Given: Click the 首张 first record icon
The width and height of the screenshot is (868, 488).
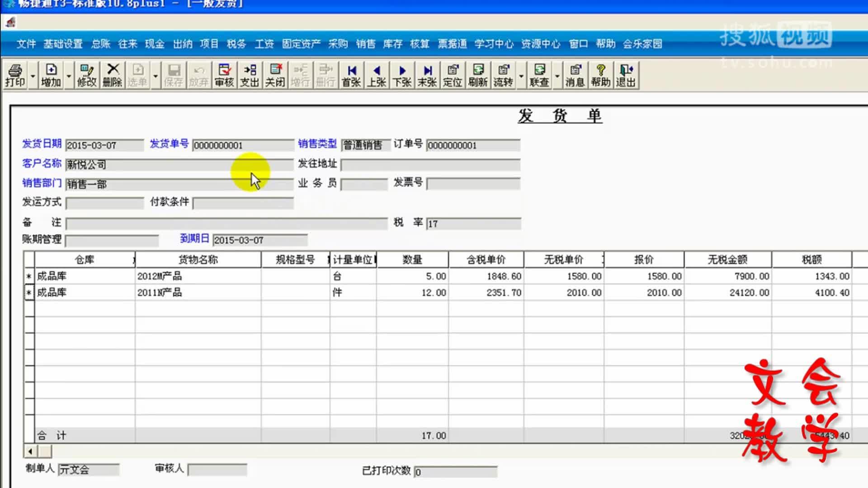Looking at the screenshot, I should coord(351,75).
